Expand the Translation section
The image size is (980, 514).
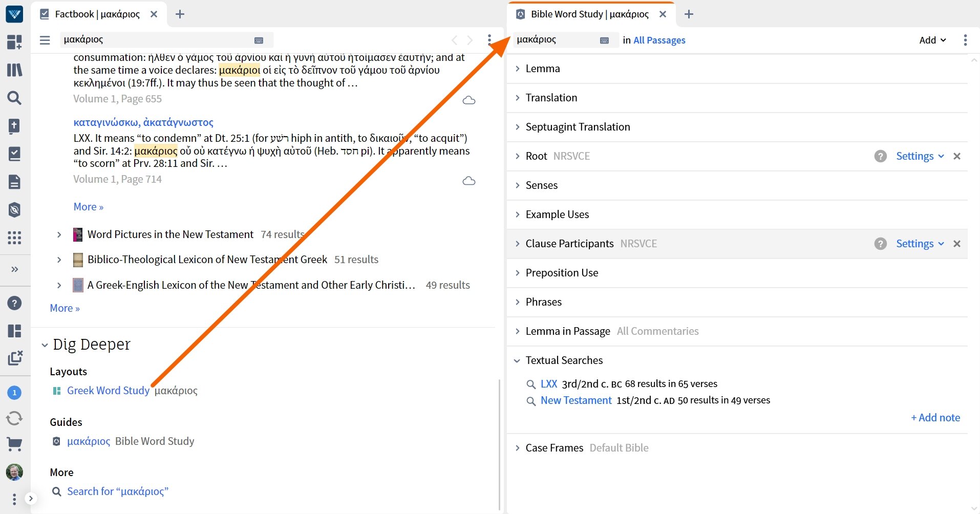coord(517,98)
